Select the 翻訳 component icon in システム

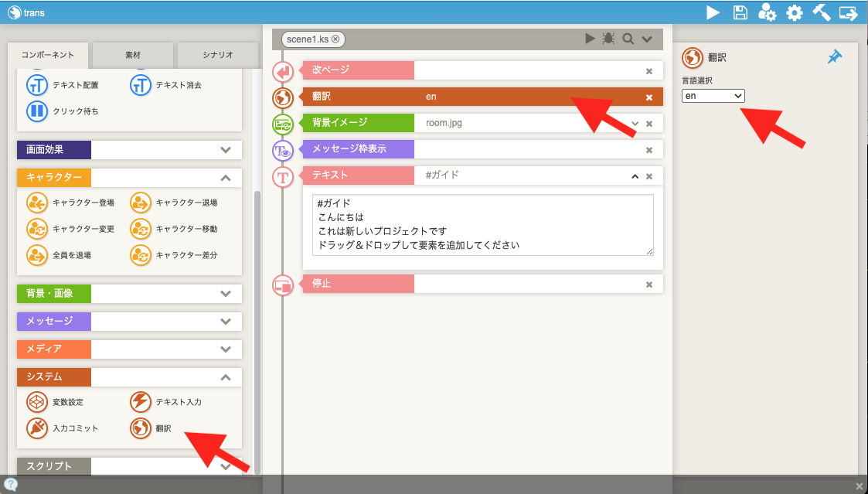141,428
